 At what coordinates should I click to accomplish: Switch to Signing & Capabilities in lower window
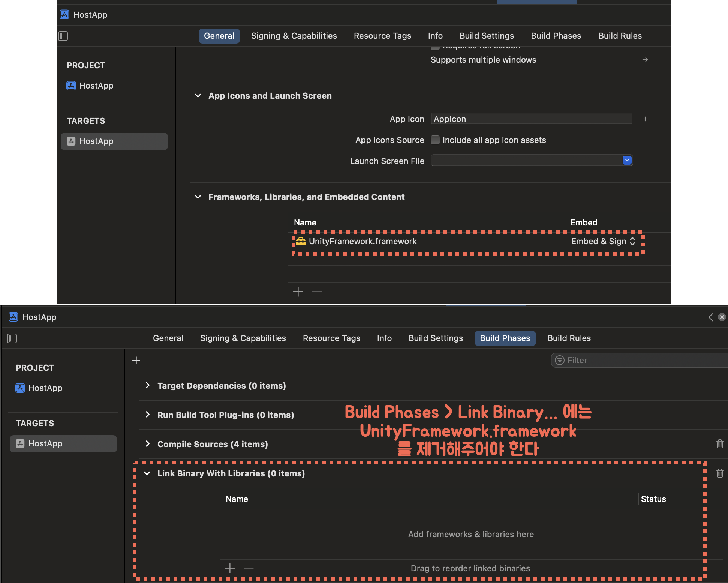(x=243, y=338)
